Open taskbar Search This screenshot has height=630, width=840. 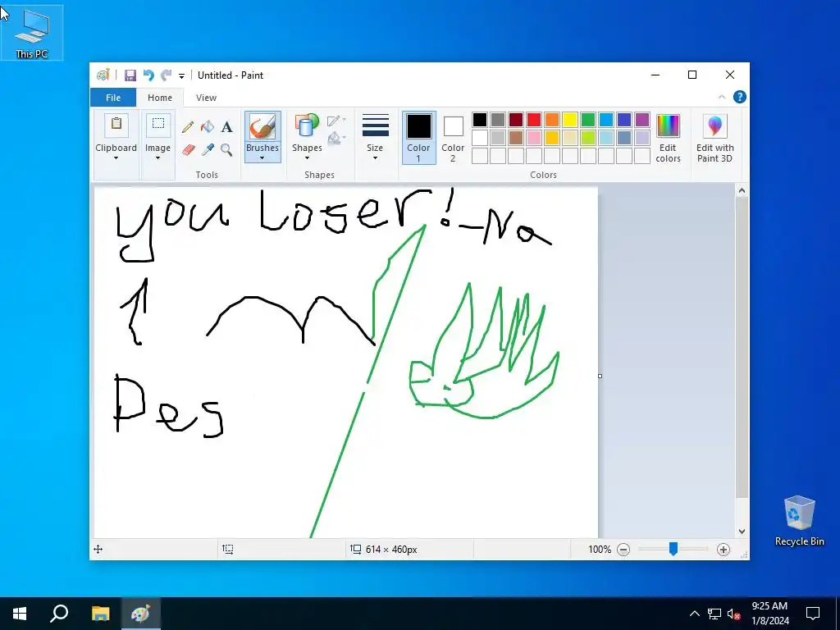[x=59, y=614]
